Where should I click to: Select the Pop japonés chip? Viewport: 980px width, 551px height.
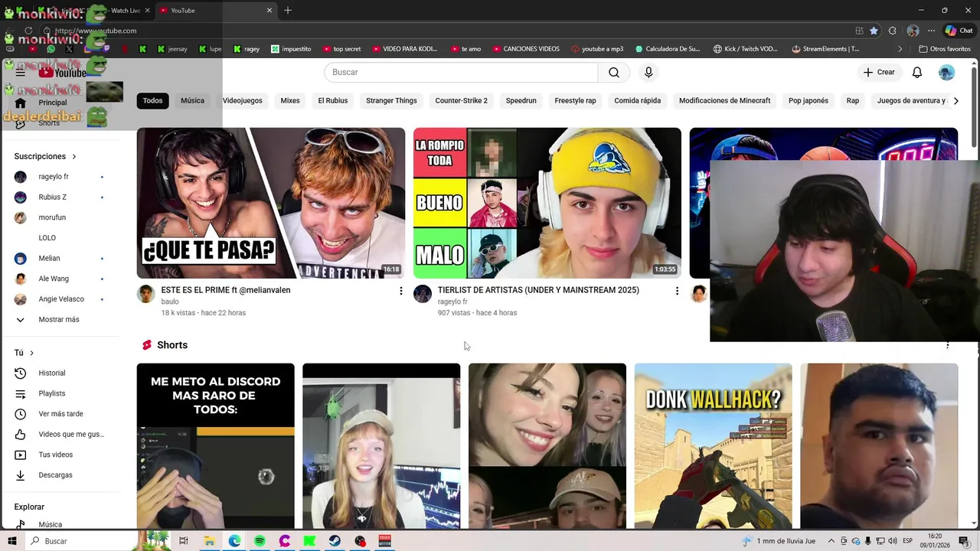click(808, 100)
